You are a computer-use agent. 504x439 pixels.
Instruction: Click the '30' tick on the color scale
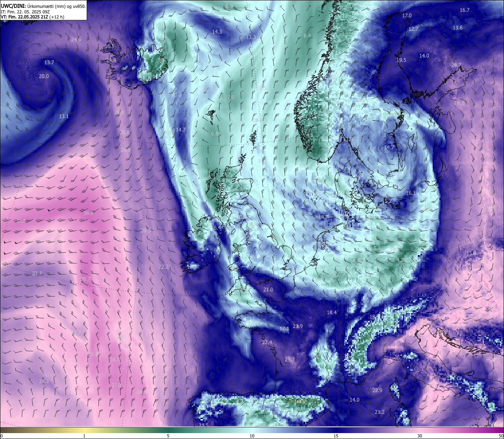[x=420, y=436]
